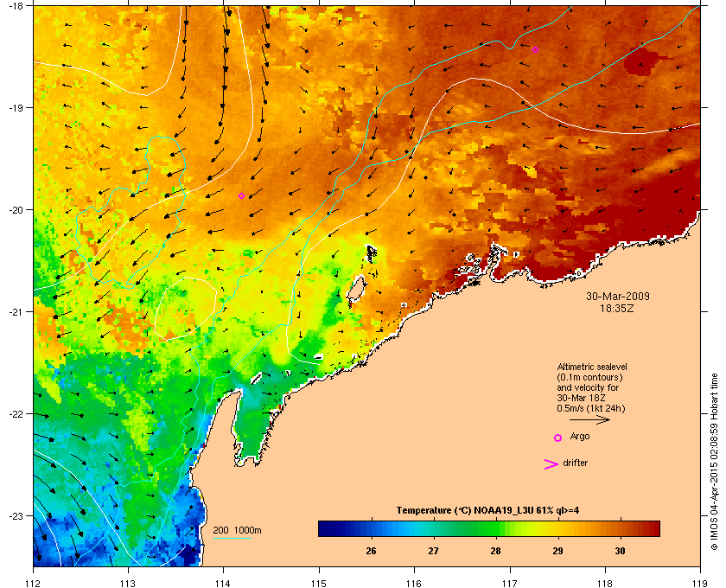Click the '30-Mar-2009' date text

coord(618,297)
